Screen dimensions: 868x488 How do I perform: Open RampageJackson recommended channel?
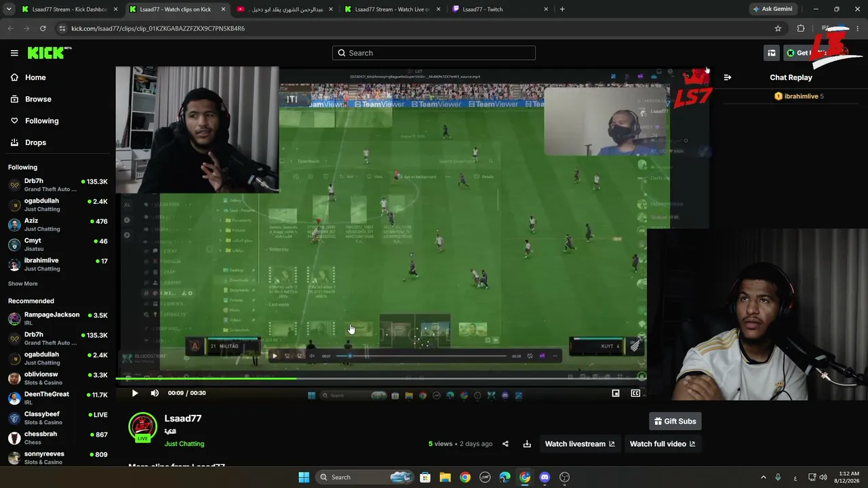[58, 319]
